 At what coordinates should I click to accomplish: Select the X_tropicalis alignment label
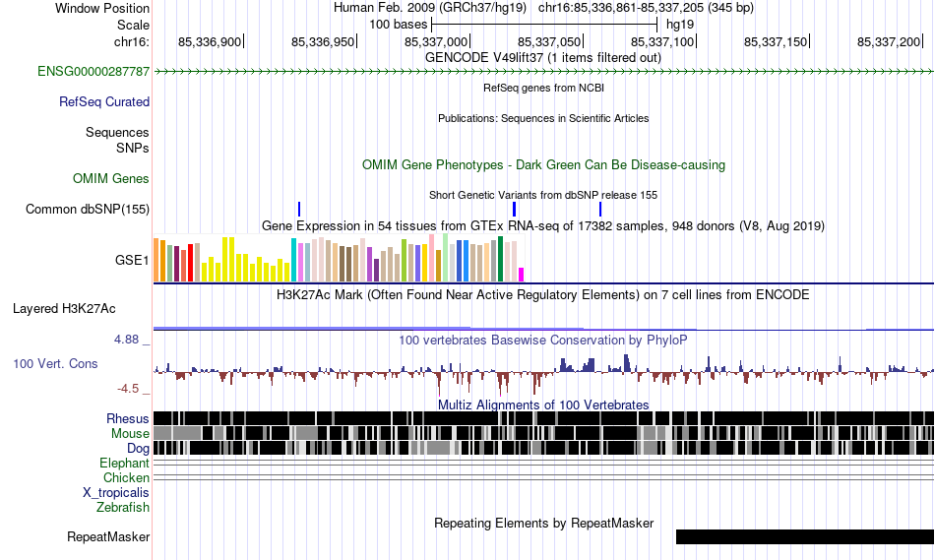coord(116,493)
